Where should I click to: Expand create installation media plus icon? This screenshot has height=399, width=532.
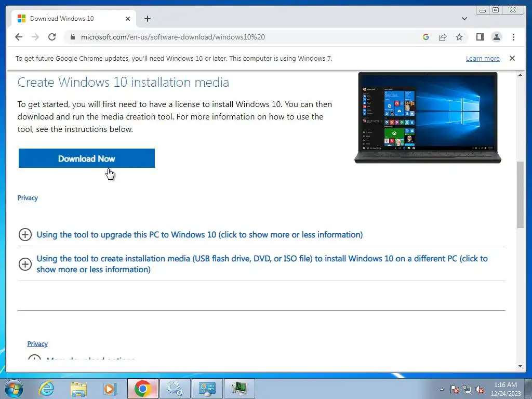tap(25, 263)
